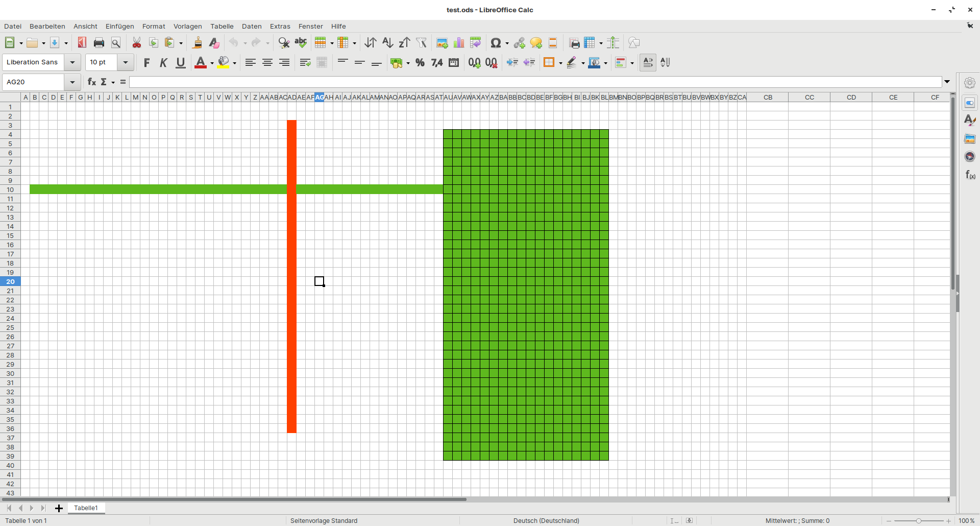Click the Copy icon
This screenshot has height=526, width=980.
pyautogui.click(x=154, y=43)
